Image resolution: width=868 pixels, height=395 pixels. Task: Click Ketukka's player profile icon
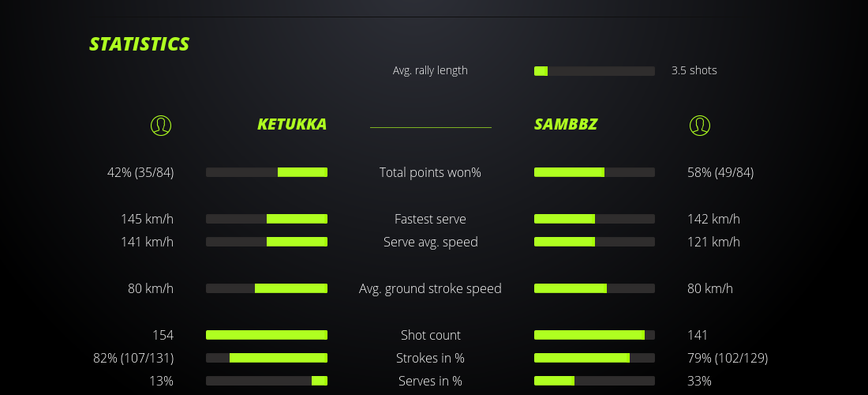point(161,125)
